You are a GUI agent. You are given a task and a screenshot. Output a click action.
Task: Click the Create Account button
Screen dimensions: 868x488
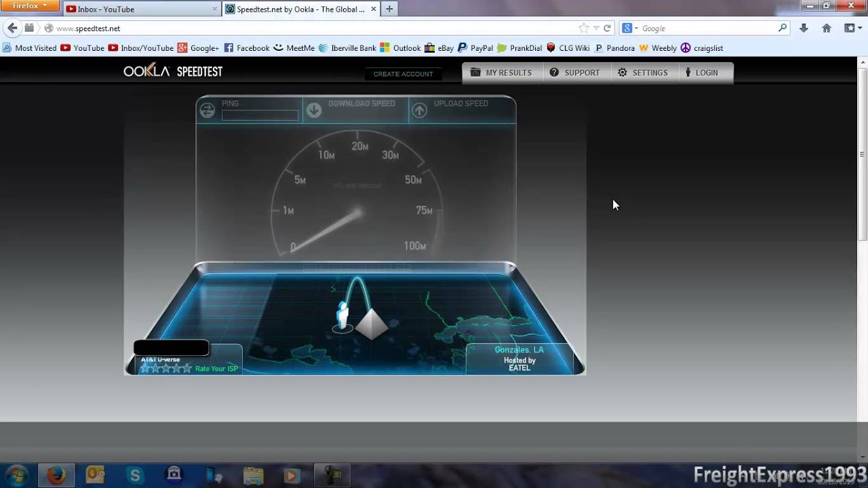(x=403, y=74)
